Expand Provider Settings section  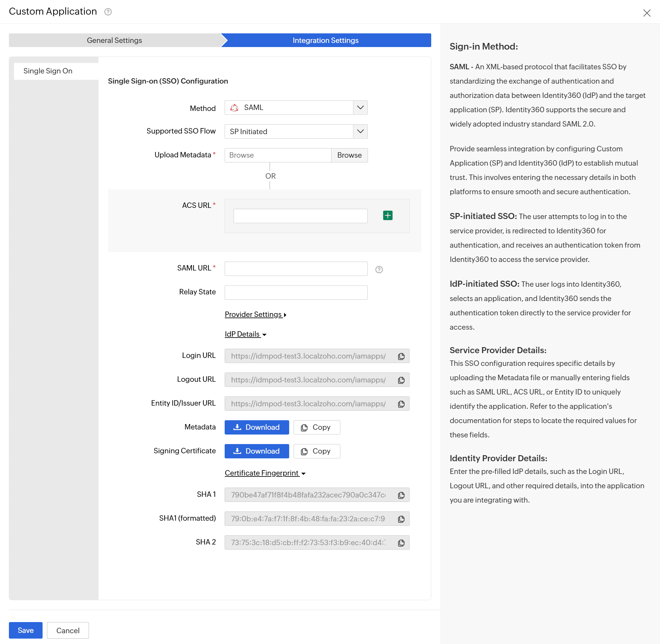pos(255,314)
